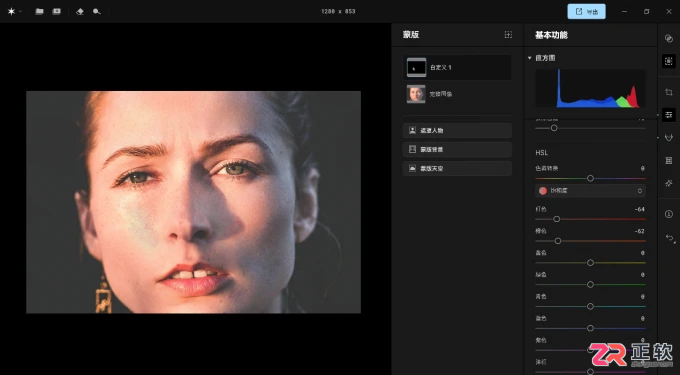Click the green channel slider handle
The width and height of the screenshot is (680, 375).
coord(590,284)
